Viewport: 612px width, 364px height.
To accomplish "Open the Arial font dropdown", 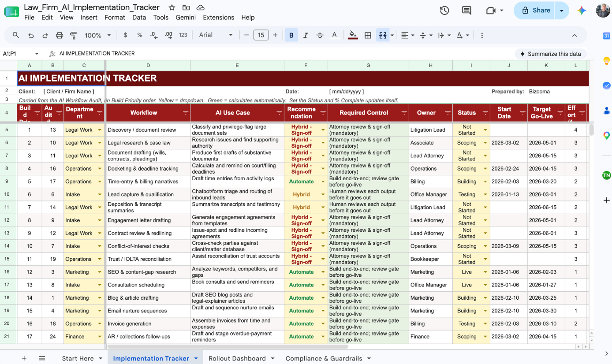I will coord(216,35).
